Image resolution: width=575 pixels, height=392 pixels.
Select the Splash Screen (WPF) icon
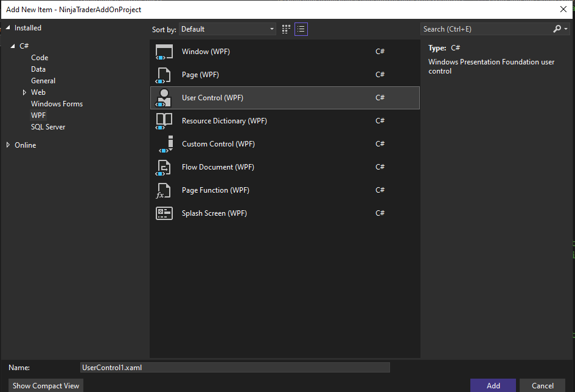tap(164, 213)
